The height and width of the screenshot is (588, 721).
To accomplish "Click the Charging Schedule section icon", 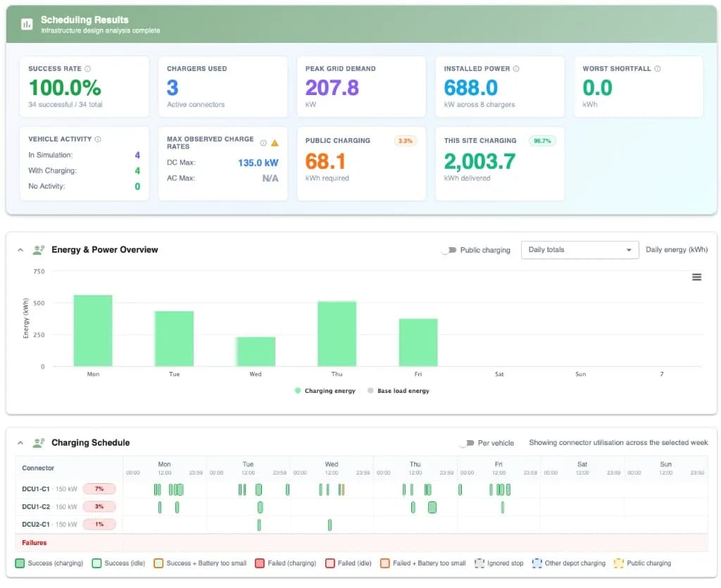I will [x=39, y=443].
